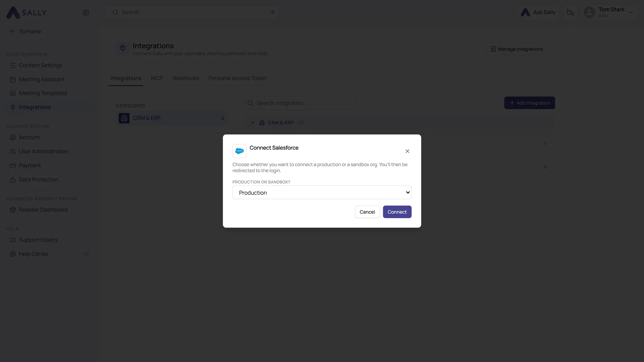The image size is (644, 362).
Task: Click the magnifier icon in top search
Action: pos(116,12)
